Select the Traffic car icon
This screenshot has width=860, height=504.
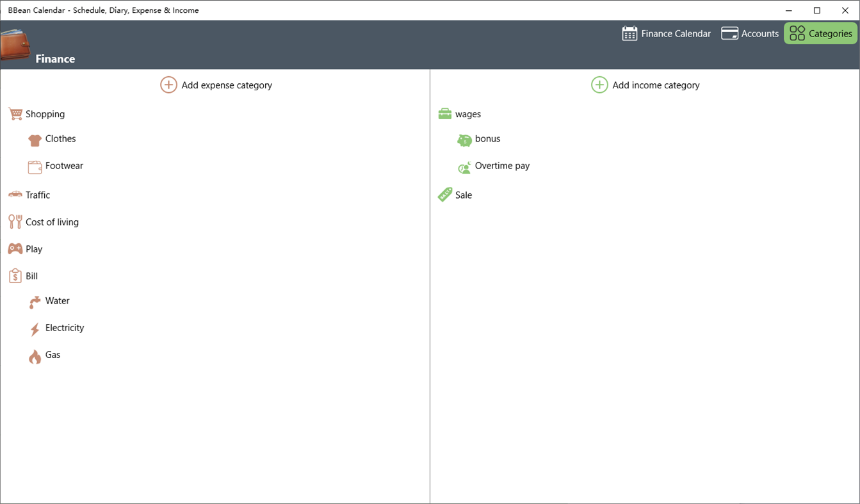point(14,194)
